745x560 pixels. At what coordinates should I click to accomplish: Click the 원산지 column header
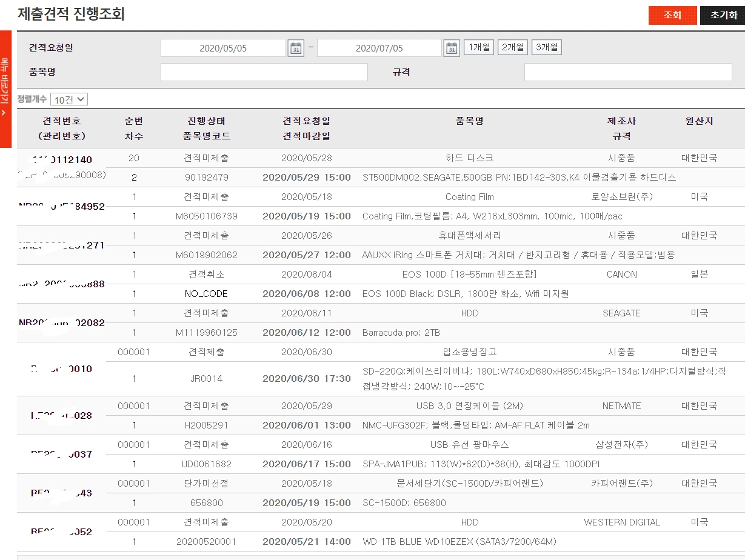pyautogui.click(x=699, y=121)
